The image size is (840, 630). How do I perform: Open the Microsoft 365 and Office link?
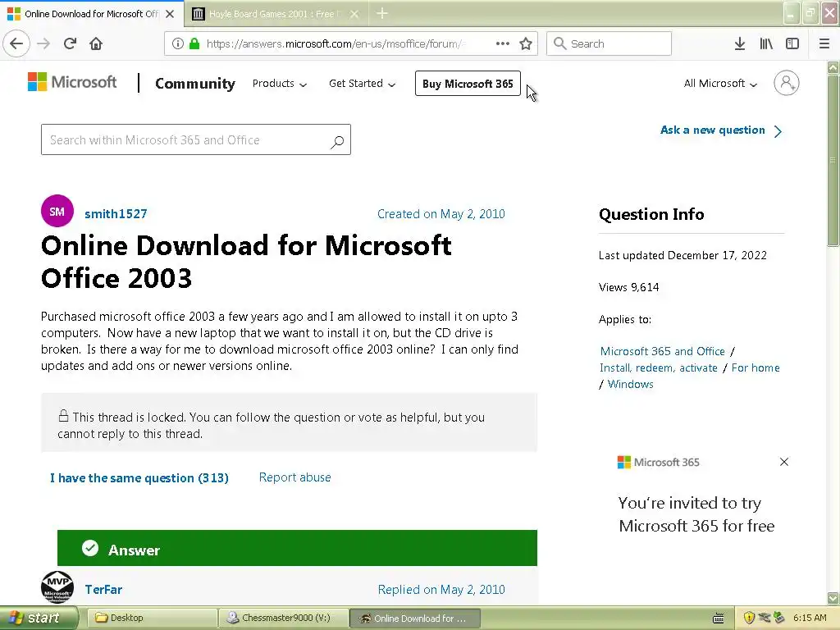[662, 351]
